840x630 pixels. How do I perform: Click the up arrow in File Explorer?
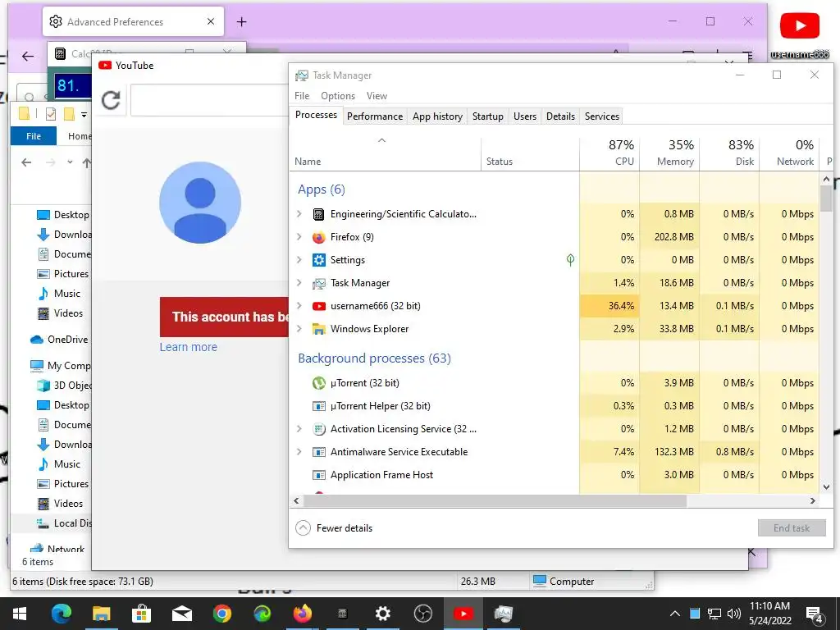86,162
